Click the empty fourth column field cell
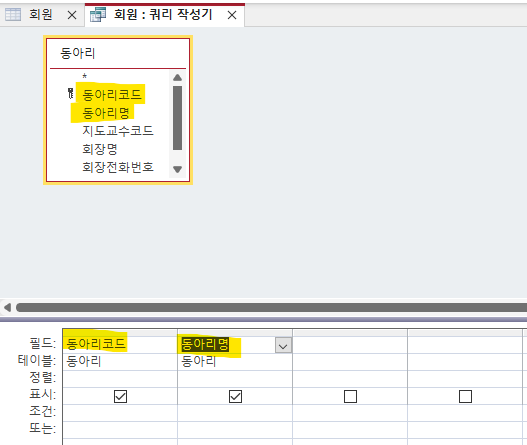527x445 pixels. pos(465,344)
